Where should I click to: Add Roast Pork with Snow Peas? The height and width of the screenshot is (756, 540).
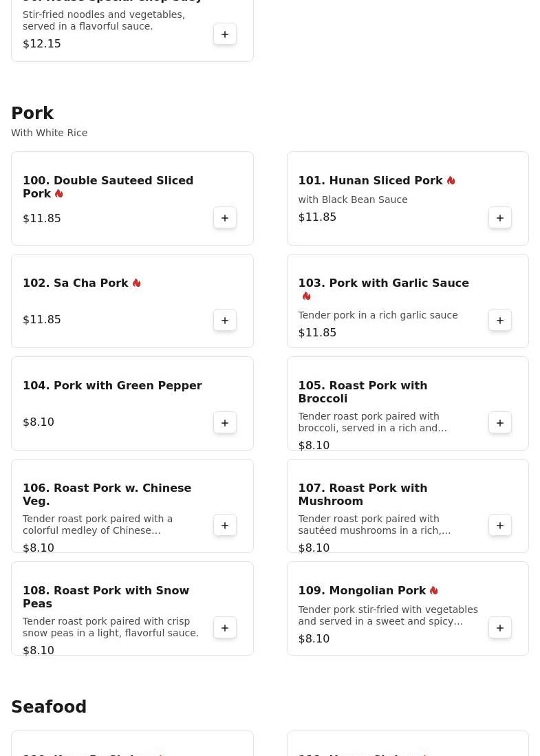(x=225, y=628)
